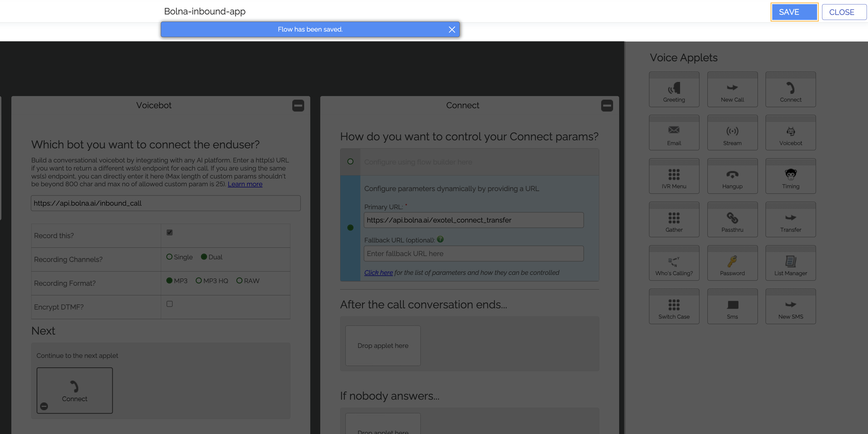868x434 pixels.
Task: Choose the IVR Menu applet
Action: (674, 176)
